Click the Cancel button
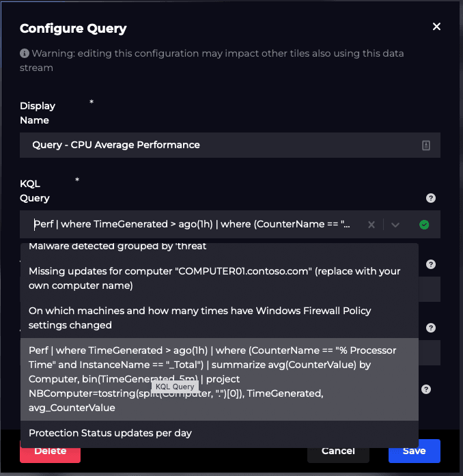This screenshot has height=476, width=463. click(337, 451)
